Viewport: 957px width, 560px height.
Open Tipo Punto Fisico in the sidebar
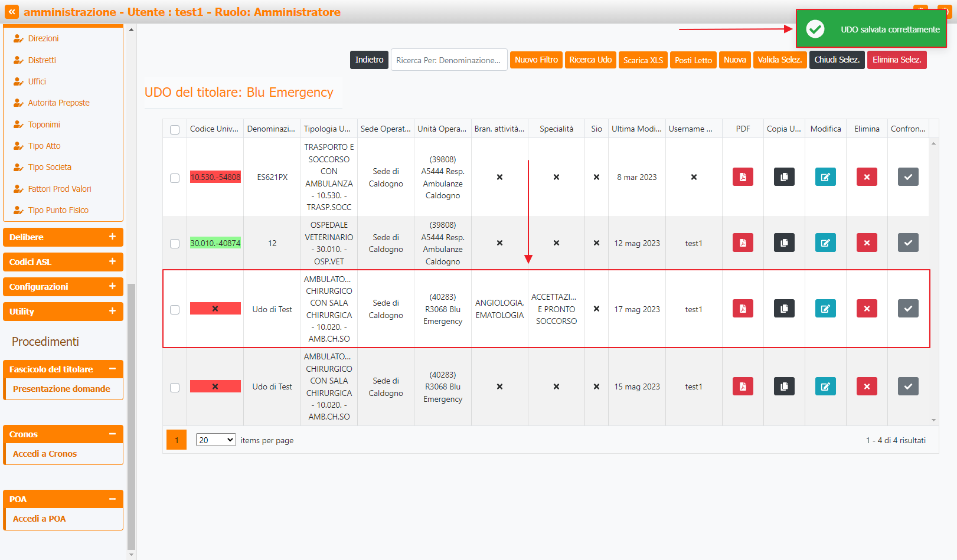click(x=58, y=210)
